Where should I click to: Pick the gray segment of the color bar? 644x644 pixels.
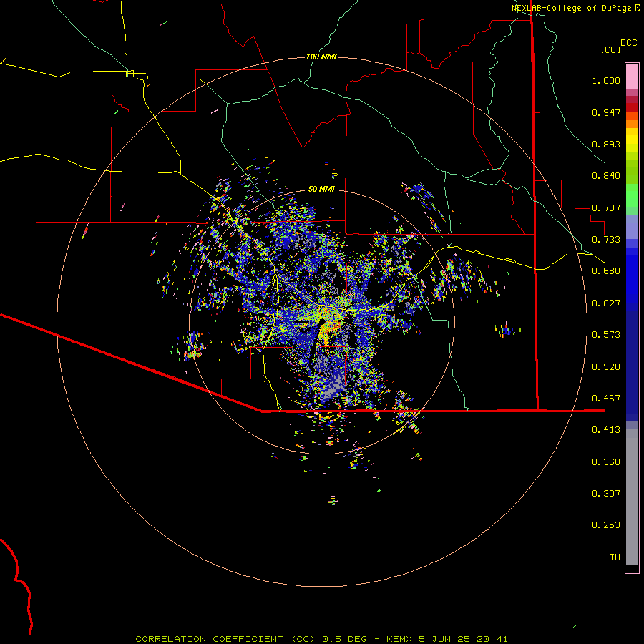(632, 497)
